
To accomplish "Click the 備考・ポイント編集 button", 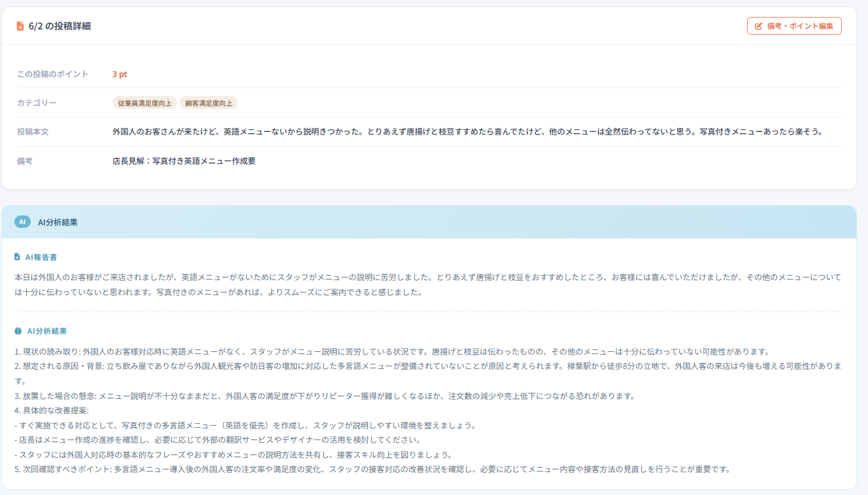I will 794,26.
